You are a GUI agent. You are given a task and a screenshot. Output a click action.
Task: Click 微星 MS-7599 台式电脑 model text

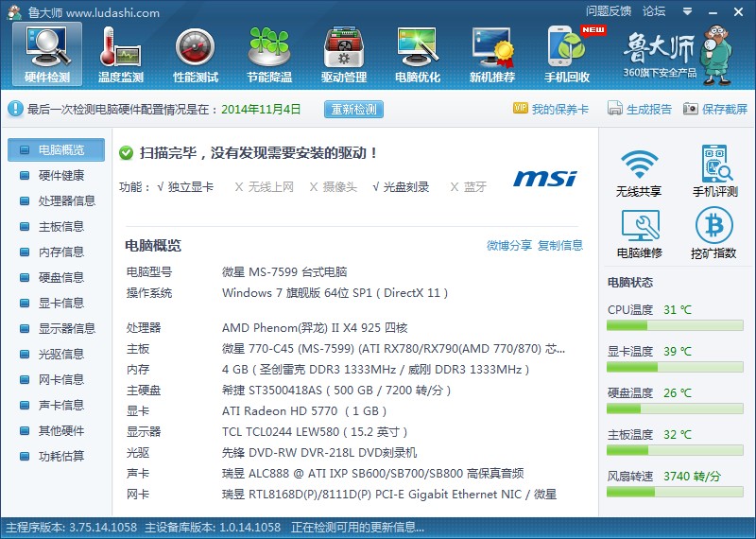pos(284,272)
